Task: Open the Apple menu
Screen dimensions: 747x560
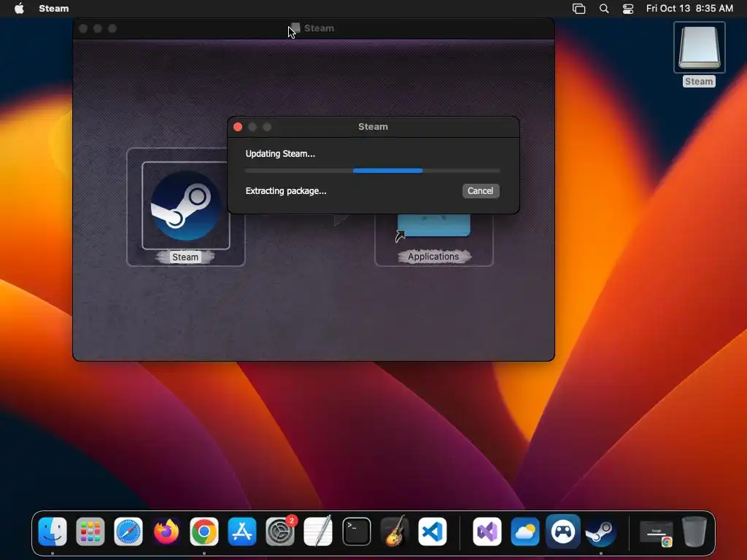Action: coord(19,9)
